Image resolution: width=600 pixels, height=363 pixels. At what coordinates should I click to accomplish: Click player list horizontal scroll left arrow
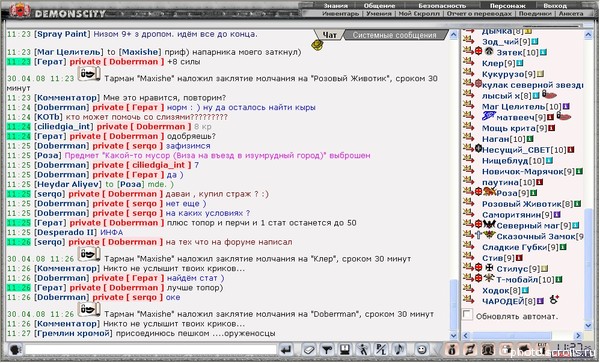pos(466,336)
